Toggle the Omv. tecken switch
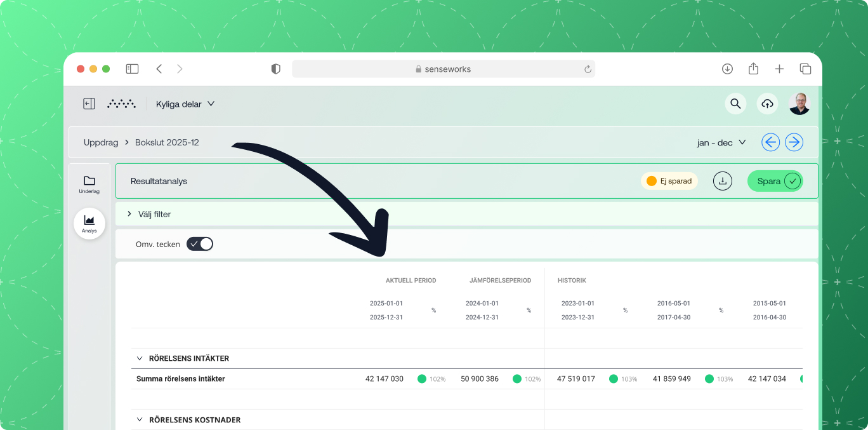The width and height of the screenshot is (868, 430). 200,244
